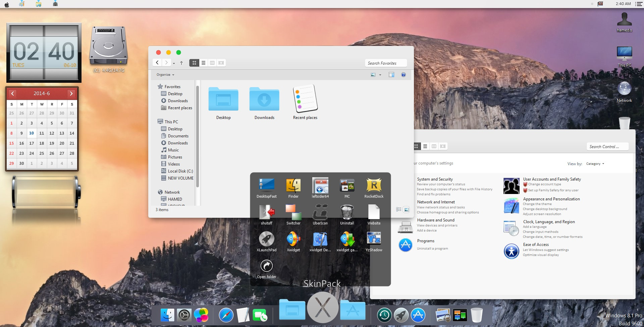This screenshot has height=327, width=644.
Task: Expand the View by Category dropdown
Action: pos(595,164)
